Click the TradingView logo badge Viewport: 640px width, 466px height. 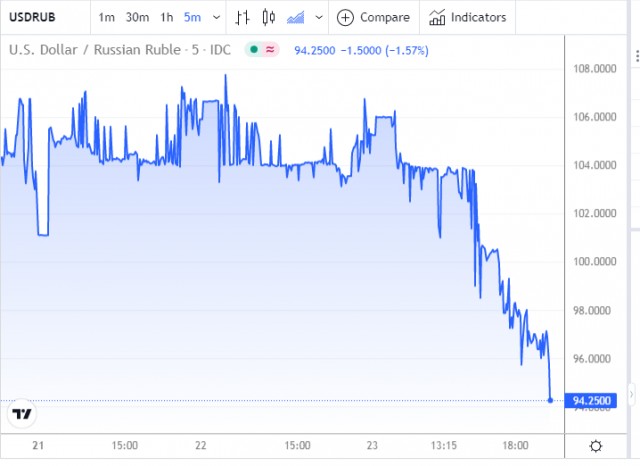(22, 414)
